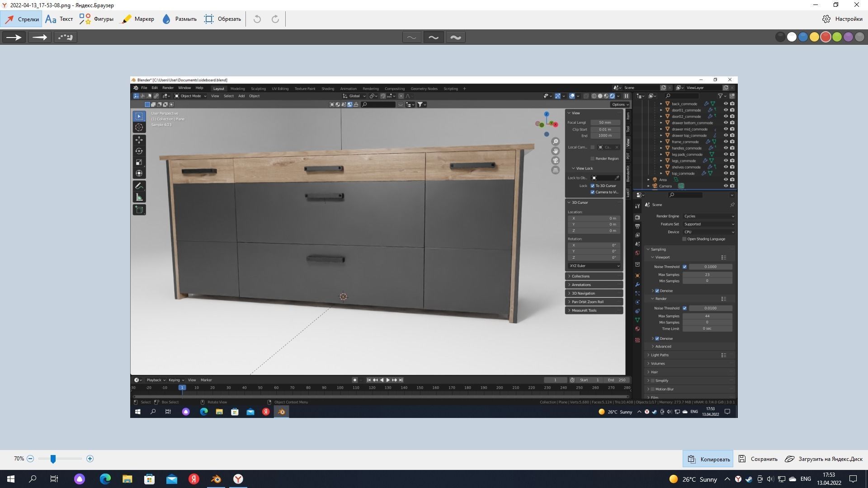Viewport: 868px width, 488px height.
Task: In Blender image, click camera view icon
Action: tap(556, 160)
